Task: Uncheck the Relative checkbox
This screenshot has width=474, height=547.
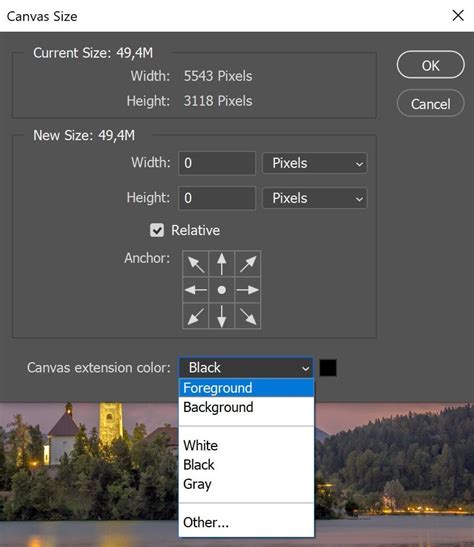Action: pos(157,230)
